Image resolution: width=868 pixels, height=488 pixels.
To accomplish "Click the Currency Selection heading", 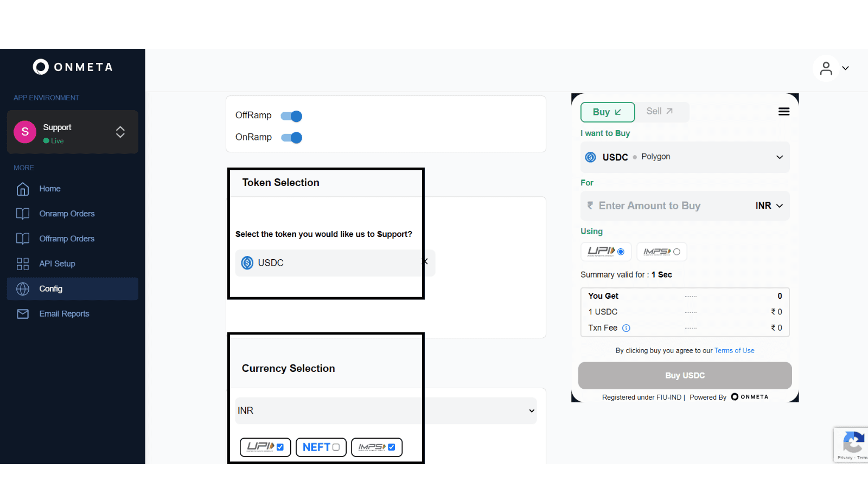I will click(288, 369).
